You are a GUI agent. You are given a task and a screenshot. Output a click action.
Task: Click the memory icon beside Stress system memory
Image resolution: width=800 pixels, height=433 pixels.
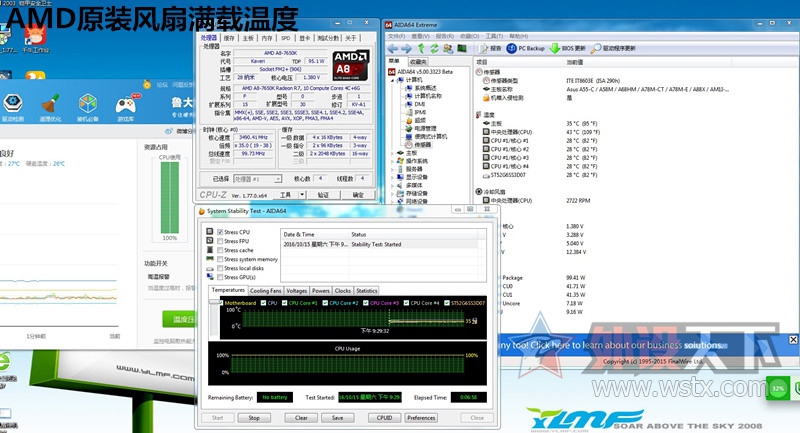(x=210, y=259)
